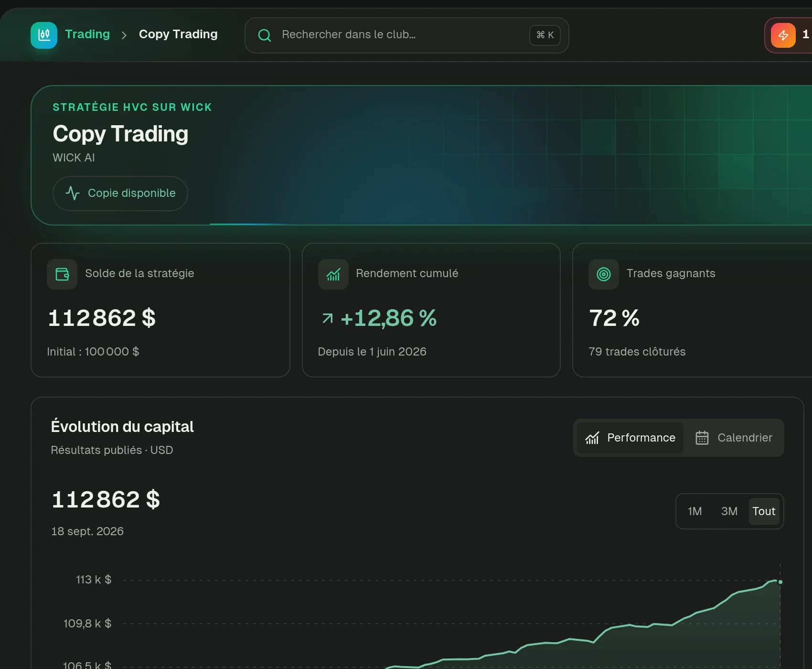The width and height of the screenshot is (812, 669).
Task: Click the breadcrumb chevron separator
Action: tap(124, 35)
